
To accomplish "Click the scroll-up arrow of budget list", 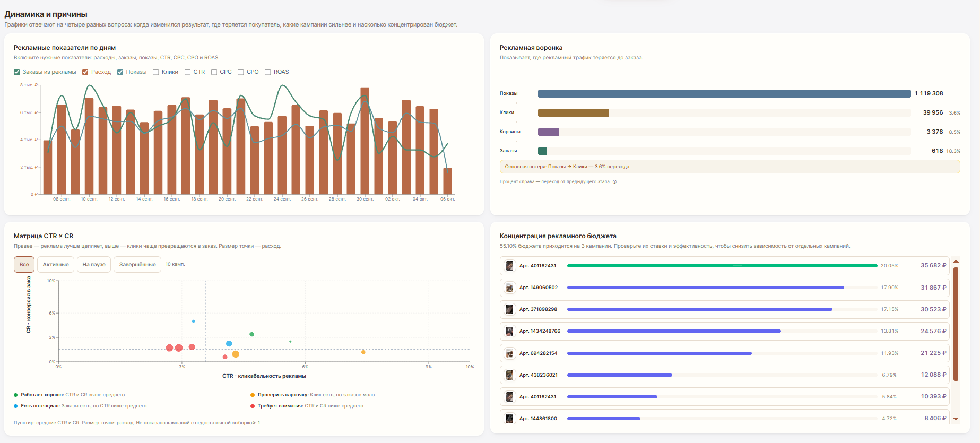I will 956,261.
